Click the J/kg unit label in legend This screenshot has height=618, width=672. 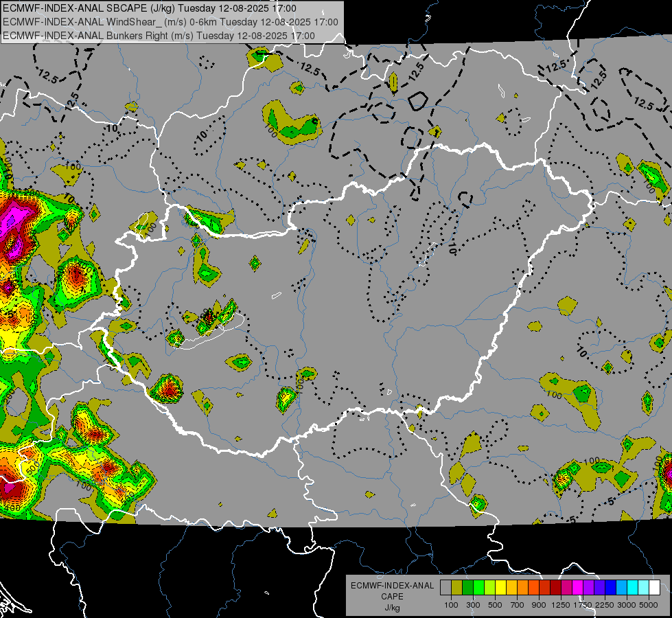pyautogui.click(x=392, y=608)
